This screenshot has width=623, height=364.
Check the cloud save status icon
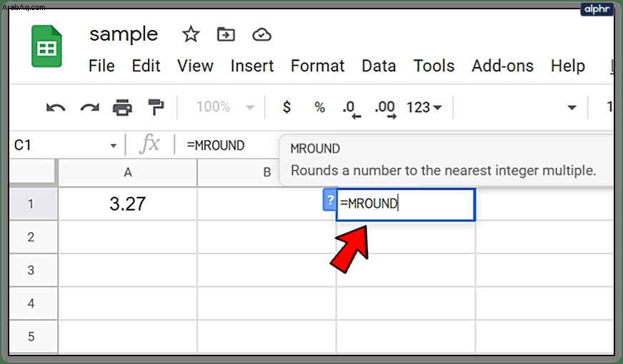[261, 35]
